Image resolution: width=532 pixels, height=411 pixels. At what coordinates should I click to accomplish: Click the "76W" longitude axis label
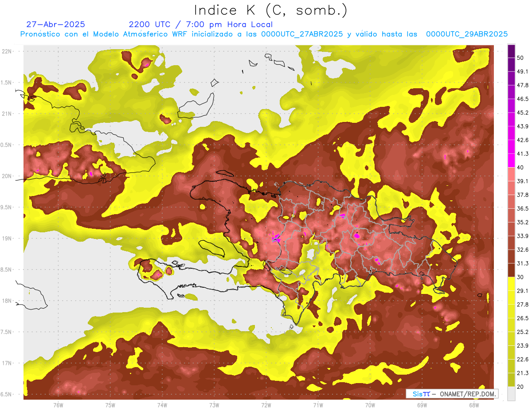[x=58, y=405]
